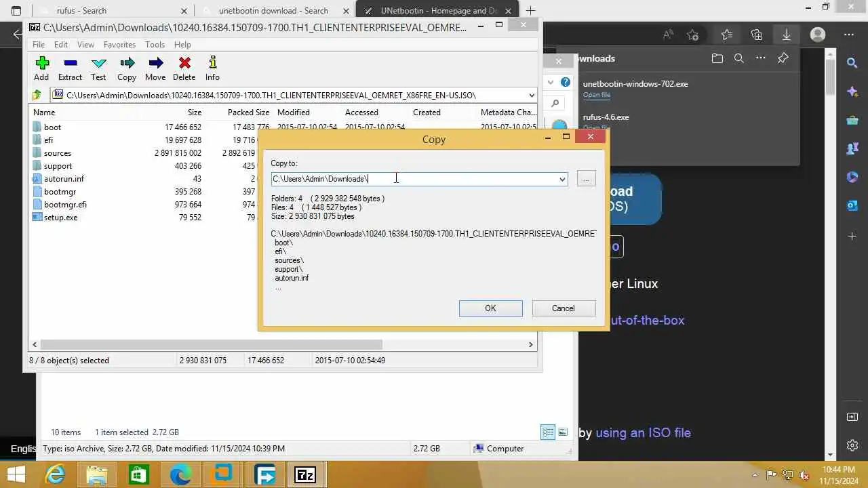
Task: Click Edge sidebar Copilot sparkle icon
Action: 852,91
